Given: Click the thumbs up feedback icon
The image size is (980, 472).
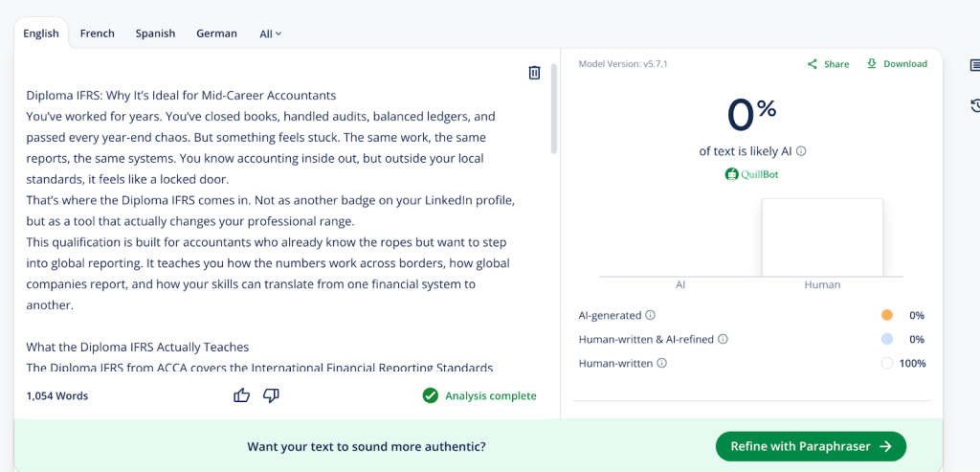Looking at the screenshot, I should click(x=242, y=395).
